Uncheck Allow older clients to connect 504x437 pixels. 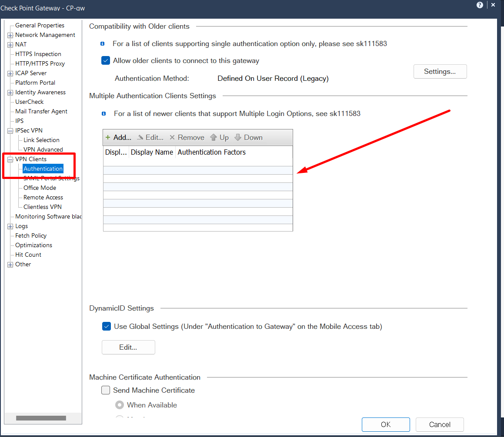click(x=106, y=60)
